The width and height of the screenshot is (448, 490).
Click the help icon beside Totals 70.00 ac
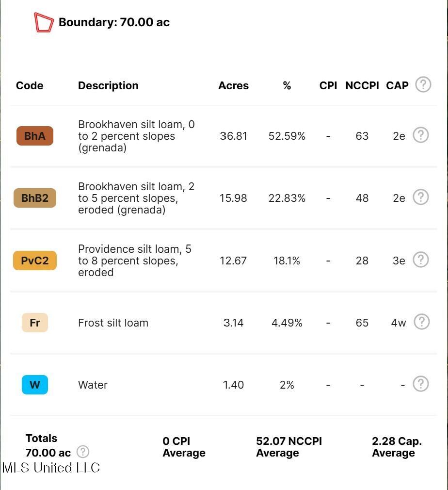[x=83, y=452]
